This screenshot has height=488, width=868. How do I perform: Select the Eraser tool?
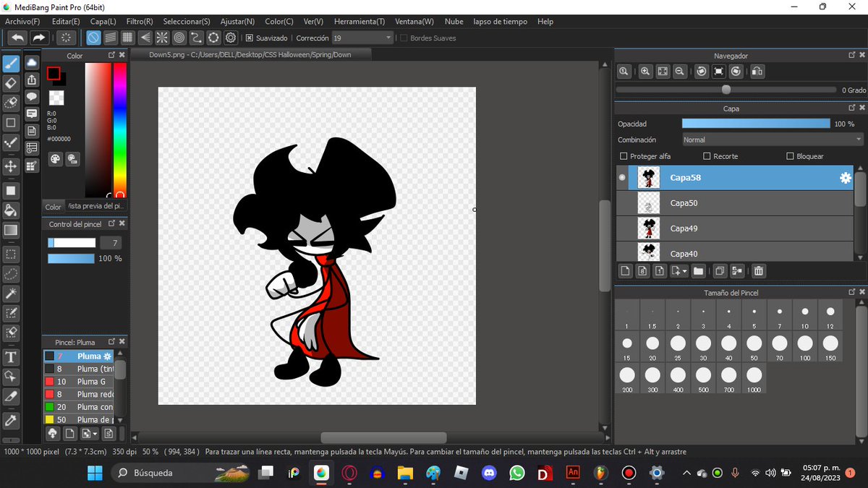click(11, 82)
